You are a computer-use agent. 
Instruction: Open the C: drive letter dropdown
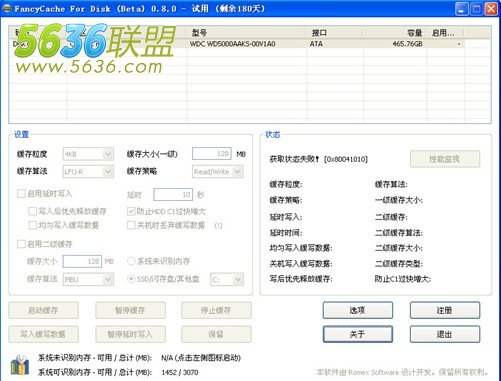pyautogui.click(x=227, y=279)
